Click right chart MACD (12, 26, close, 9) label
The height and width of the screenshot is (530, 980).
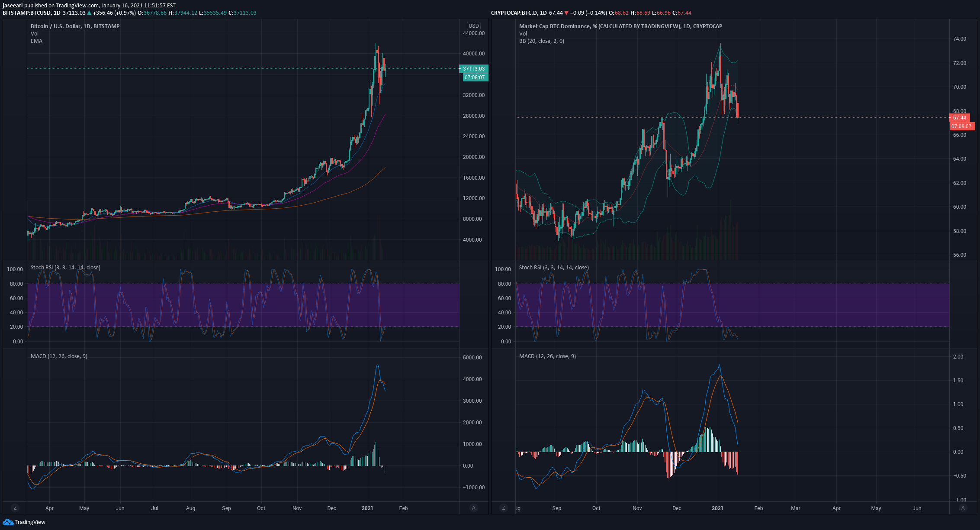coord(547,356)
